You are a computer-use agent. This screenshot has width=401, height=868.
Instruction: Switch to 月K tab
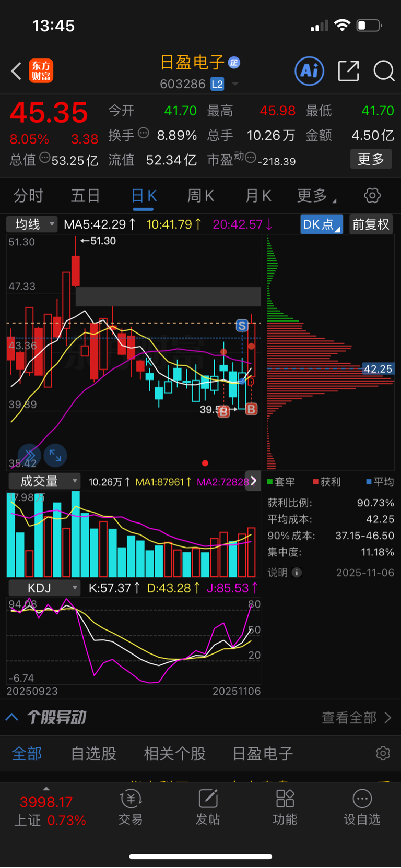[x=258, y=196]
